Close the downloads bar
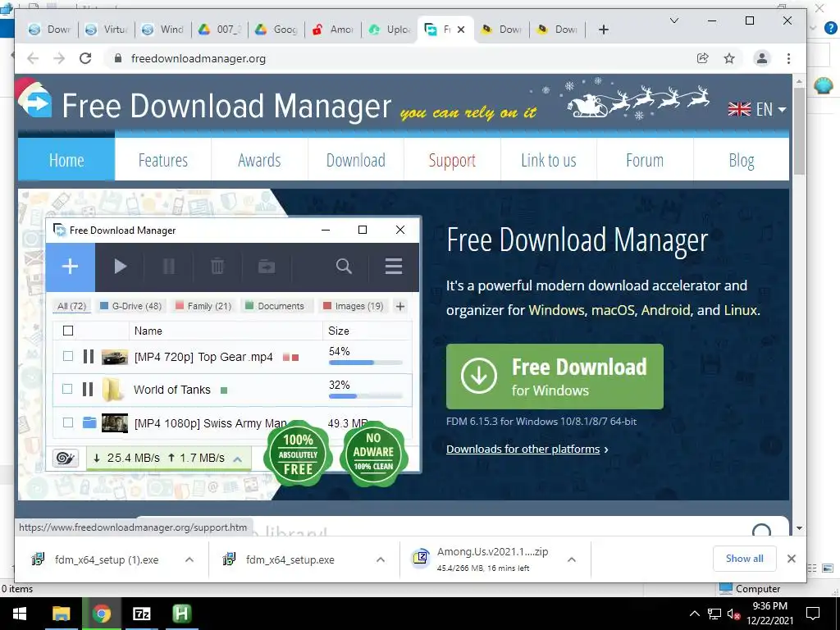The image size is (840, 630). tap(792, 559)
